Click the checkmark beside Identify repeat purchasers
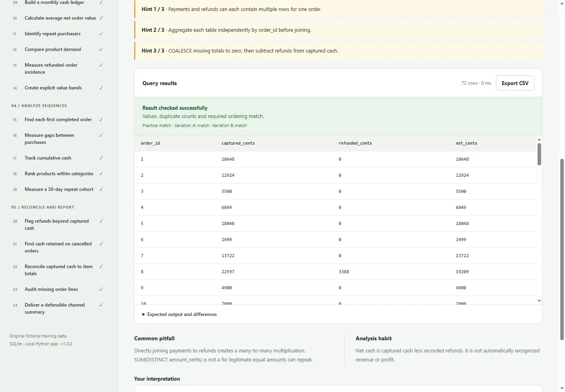Viewport: 565px width, 392px height. 101,34
